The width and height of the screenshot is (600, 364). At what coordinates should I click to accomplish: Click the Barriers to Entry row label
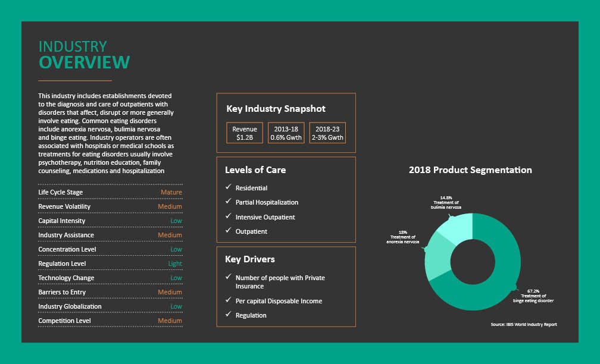tap(62, 292)
